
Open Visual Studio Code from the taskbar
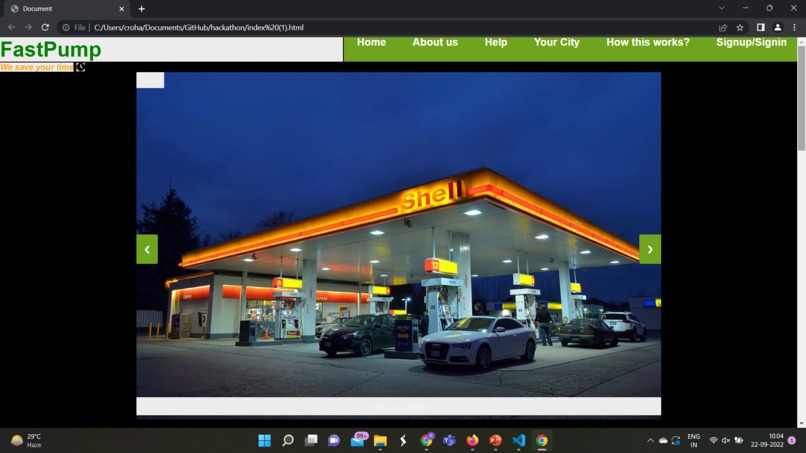(519, 441)
